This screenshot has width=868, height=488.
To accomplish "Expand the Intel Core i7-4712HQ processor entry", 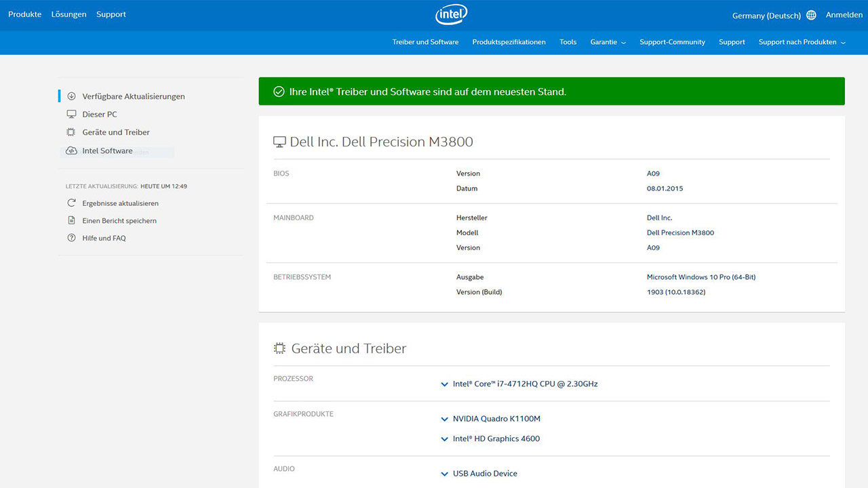I will [445, 384].
